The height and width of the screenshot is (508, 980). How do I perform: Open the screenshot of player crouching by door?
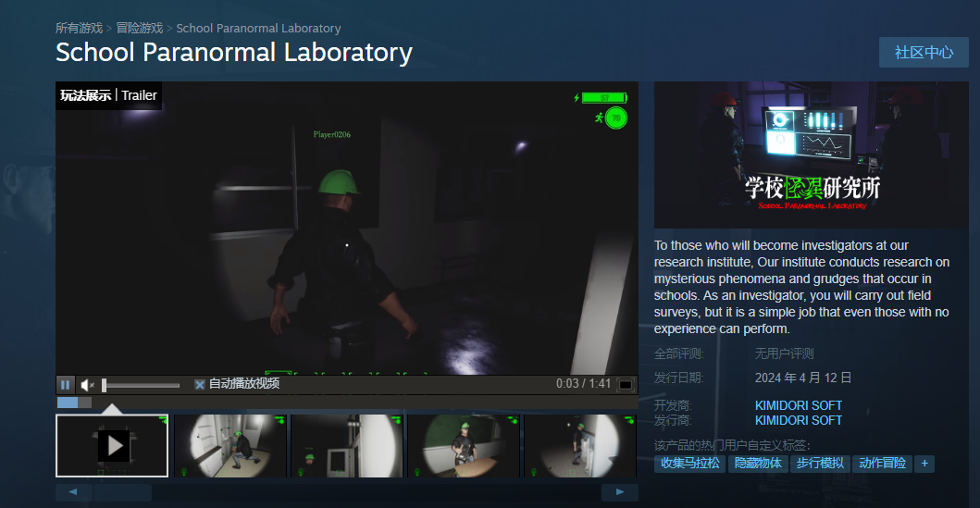click(x=230, y=445)
